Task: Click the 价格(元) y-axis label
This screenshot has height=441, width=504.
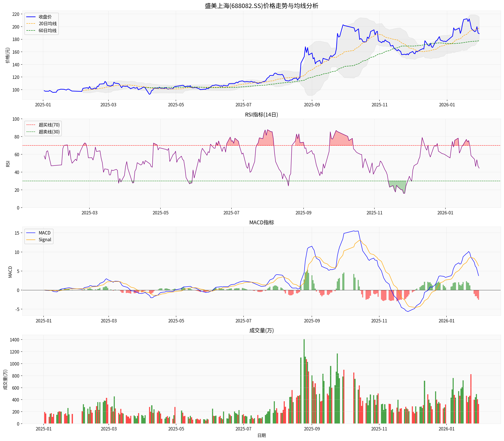Action: 8,55
